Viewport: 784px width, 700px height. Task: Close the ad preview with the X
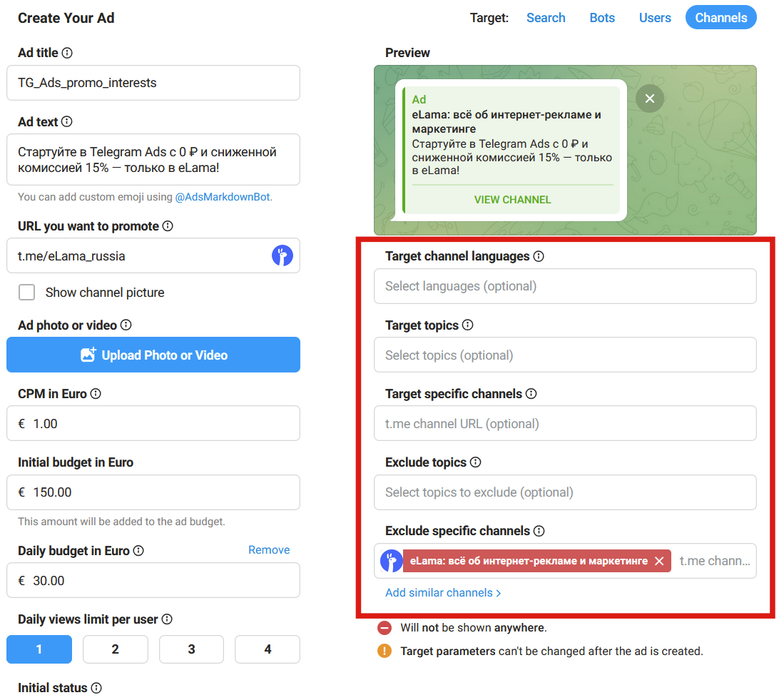(x=649, y=98)
